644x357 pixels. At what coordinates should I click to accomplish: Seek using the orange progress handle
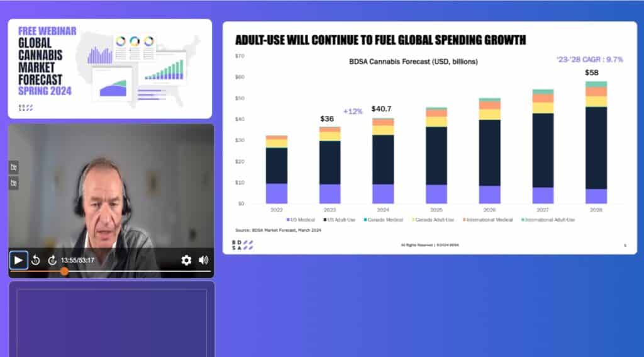point(65,271)
